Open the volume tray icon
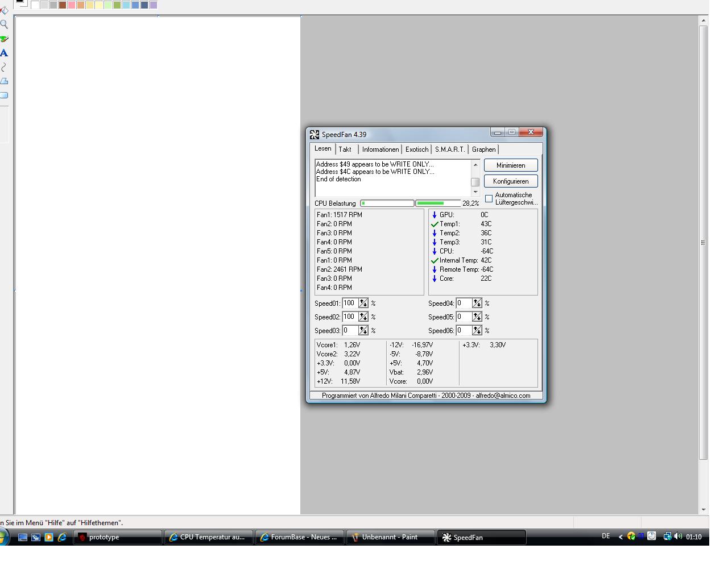 (x=678, y=536)
